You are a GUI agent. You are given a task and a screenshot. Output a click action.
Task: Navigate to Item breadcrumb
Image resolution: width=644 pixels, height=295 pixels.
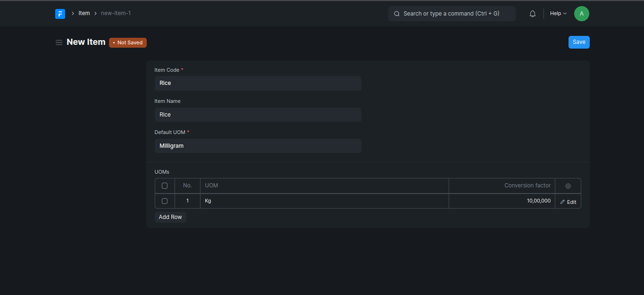coord(84,13)
